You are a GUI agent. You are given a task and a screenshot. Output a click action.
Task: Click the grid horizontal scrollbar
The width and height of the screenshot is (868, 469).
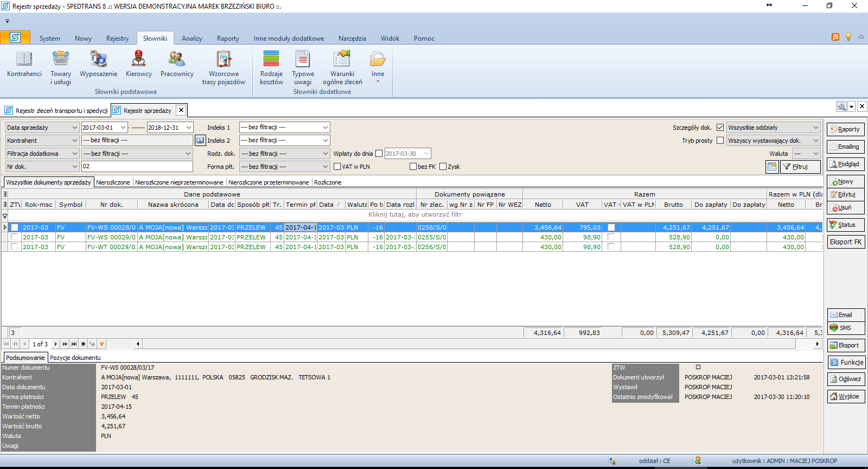(x=478, y=344)
